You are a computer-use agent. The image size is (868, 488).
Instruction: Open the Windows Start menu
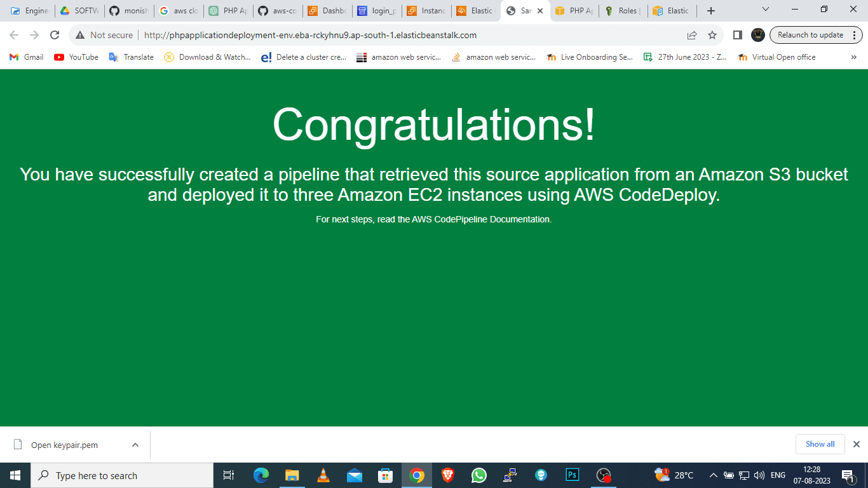15,475
